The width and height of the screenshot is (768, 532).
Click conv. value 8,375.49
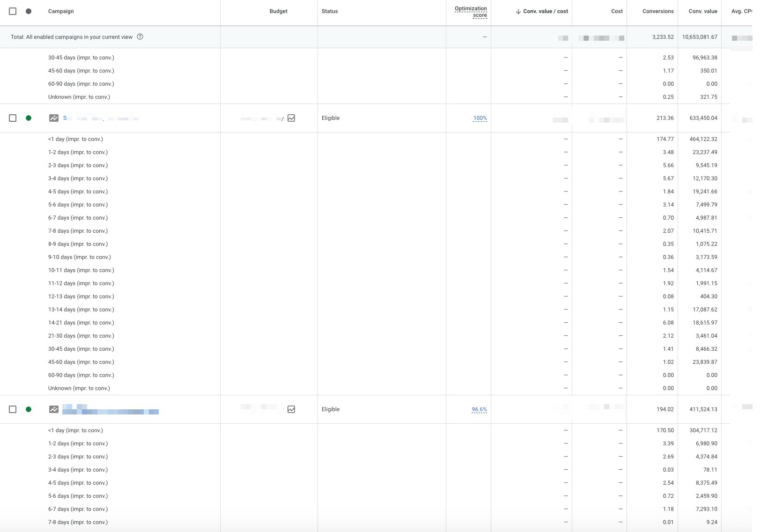coord(706,483)
